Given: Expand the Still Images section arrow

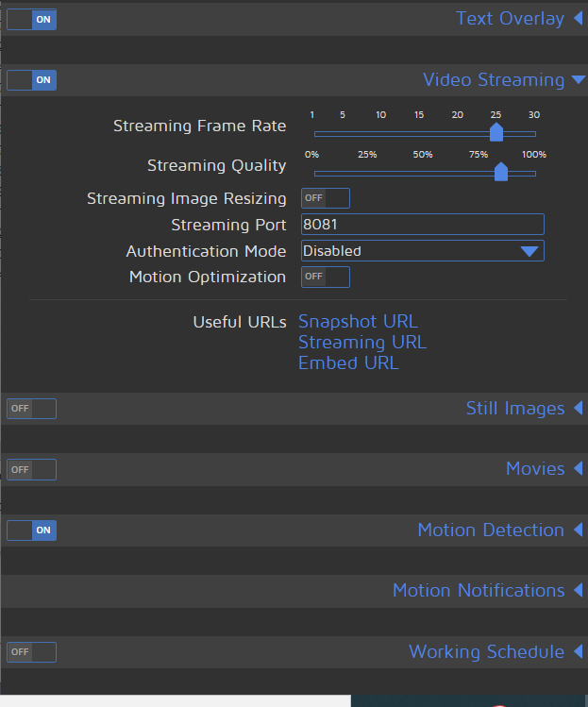Looking at the screenshot, I should (578, 409).
